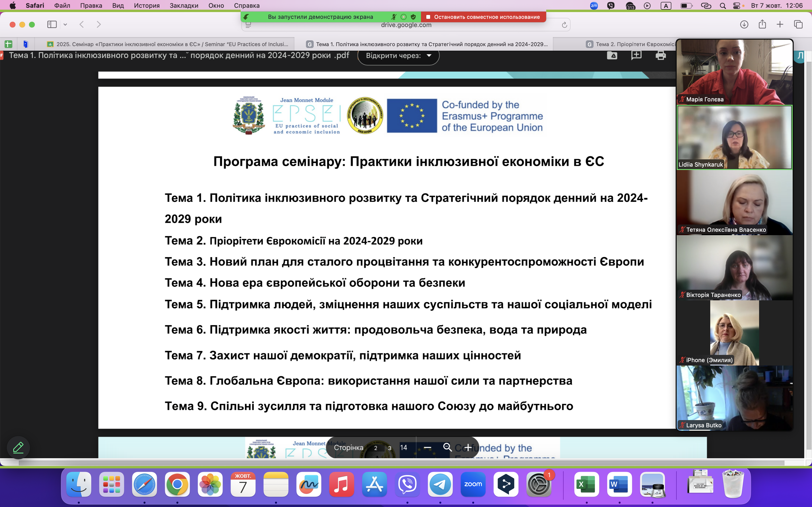The image size is (812, 507).
Task: Click the magnifier reset zoom icon
Action: click(x=447, y=447)
